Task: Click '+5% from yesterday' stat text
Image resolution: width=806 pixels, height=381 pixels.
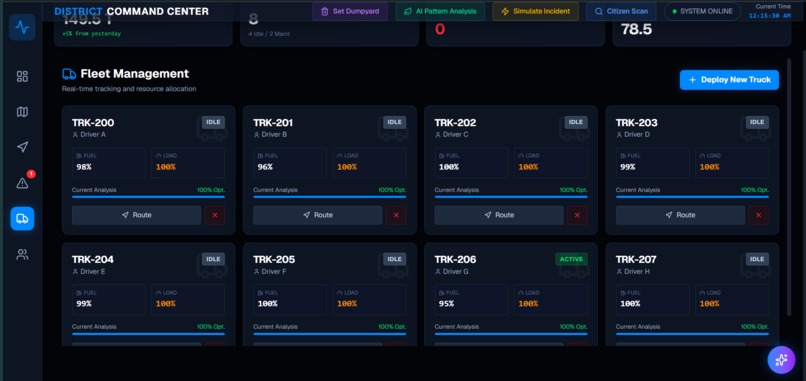Action: (91, 33)
